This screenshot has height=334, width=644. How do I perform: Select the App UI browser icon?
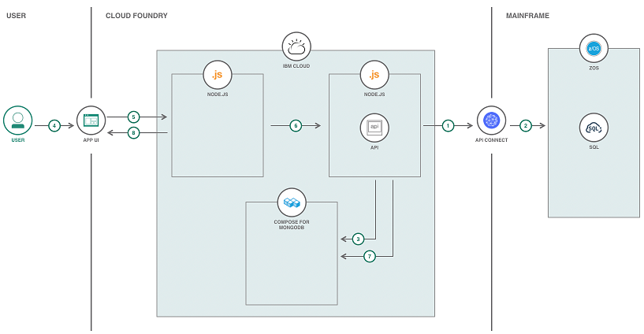click(91, 121)
